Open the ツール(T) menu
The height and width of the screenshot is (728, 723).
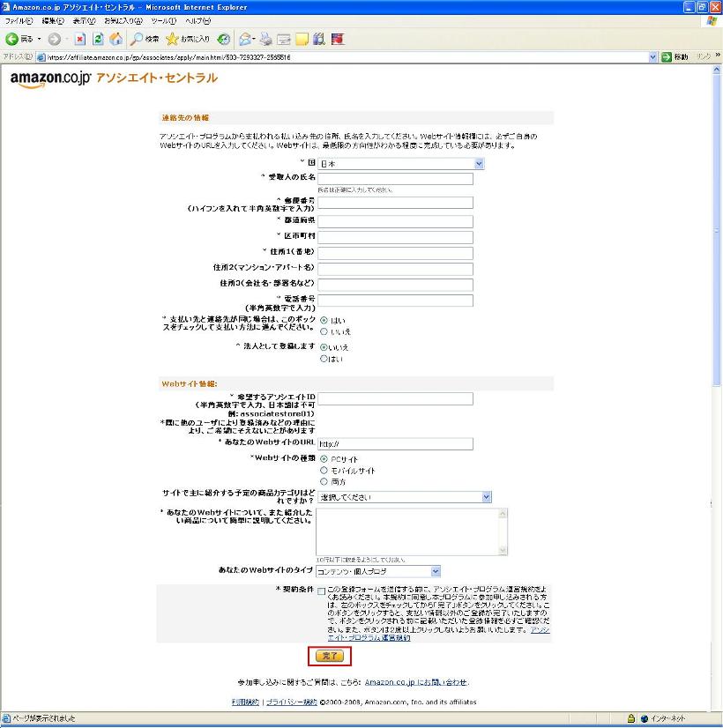pyautogui.click(x=164, y=21)
